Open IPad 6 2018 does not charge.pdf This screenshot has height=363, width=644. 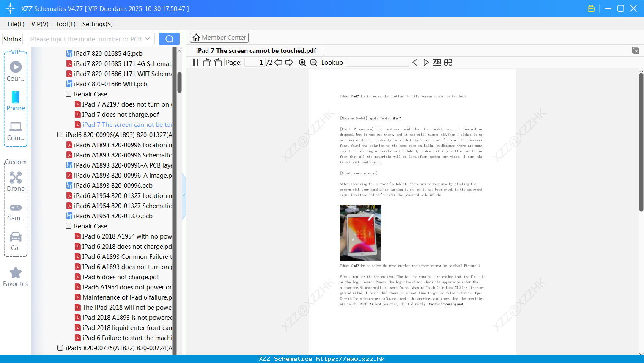[x=123, y=246]
